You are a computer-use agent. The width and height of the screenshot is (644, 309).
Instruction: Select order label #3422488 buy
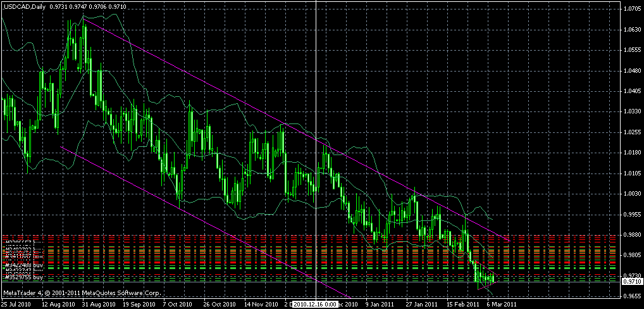(x=24, y=264)
